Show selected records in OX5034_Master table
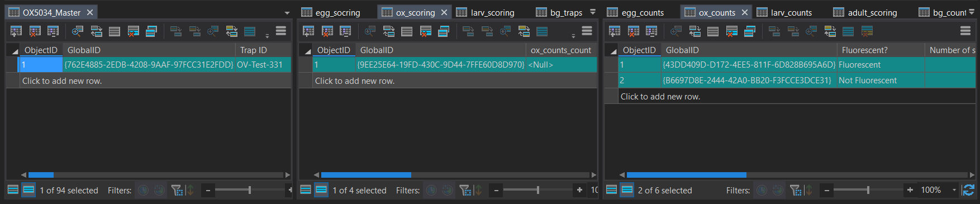The width and height of the screenshot is (980, 204). coord(28,190)
